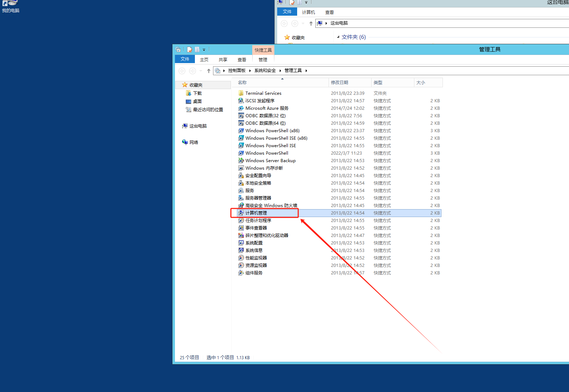The width and height of the screenshot is (569, 392).
Task: Open Quick Access Toolbar dropdown in 管理工具 window
Action: 204,50
